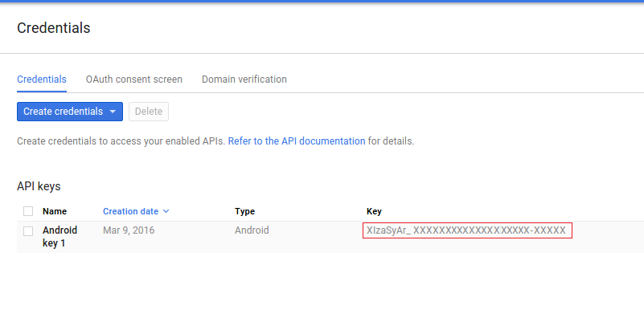The width and height of the screenshot is (644, 330).
Task: Expand the Create credentials dropdown arrow
Action: (113, 112)
